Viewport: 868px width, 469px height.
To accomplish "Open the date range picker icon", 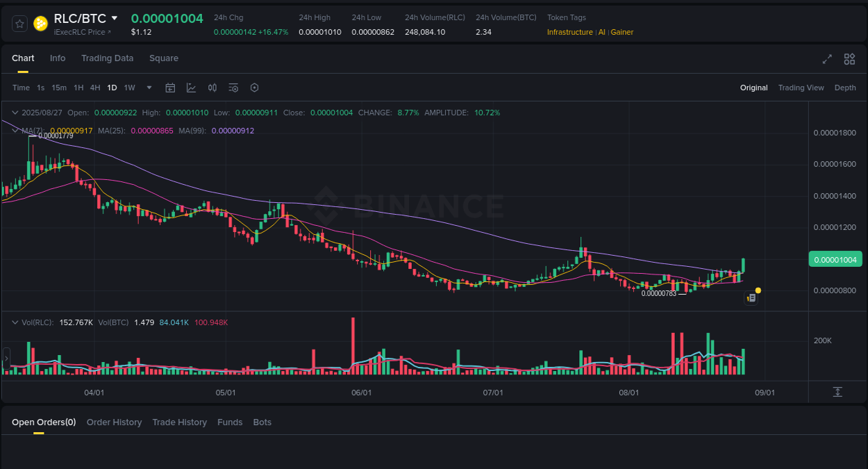I will [x=170, y=88].
